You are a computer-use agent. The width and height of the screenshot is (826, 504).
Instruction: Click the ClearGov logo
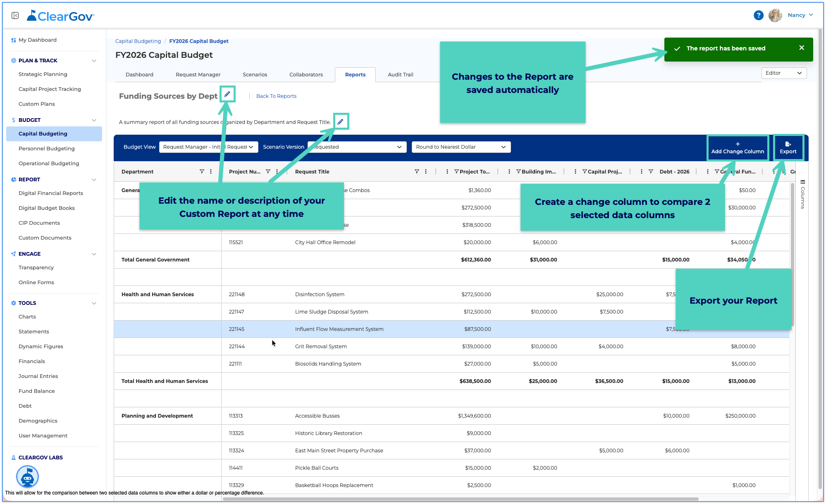pos(61,16)
